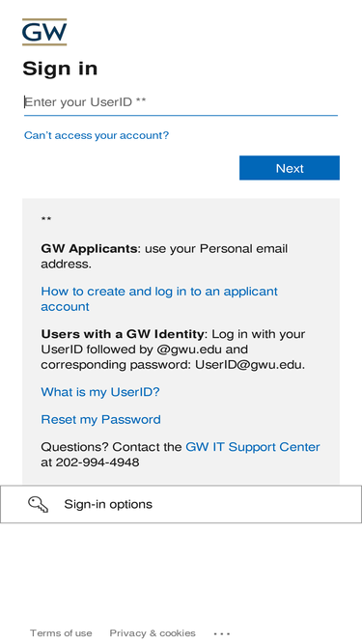Click the UserID@gwu.edu example text

coord(250,365)
